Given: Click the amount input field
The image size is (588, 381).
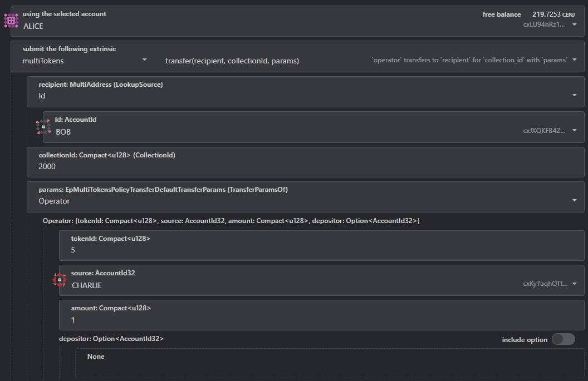Looking at the screenshot, I should coord(321,315).
